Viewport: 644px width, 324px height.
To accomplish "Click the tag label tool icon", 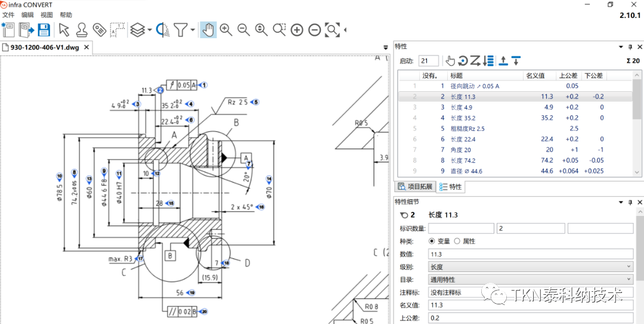I will pos(99,30).
